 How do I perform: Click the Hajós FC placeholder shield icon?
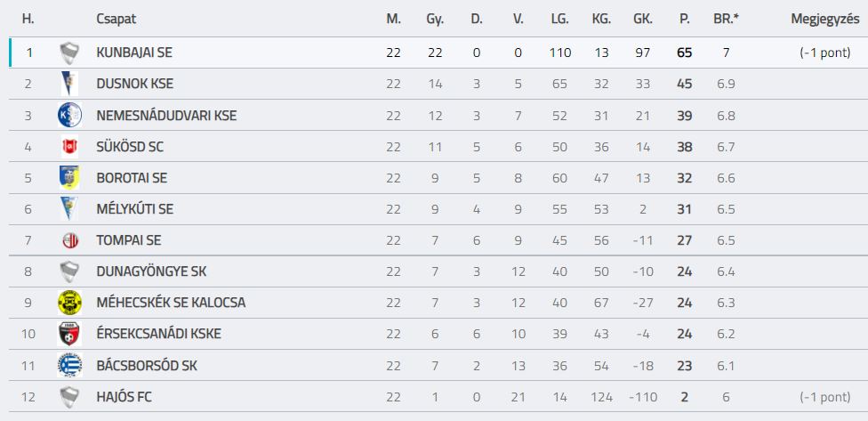69,397
